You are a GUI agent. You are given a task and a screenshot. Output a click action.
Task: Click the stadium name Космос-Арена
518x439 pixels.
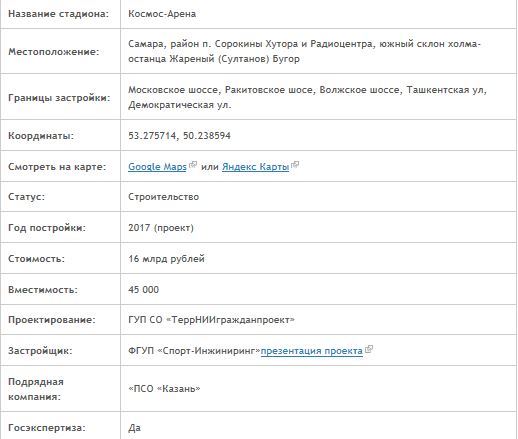(x=162, y=14)
